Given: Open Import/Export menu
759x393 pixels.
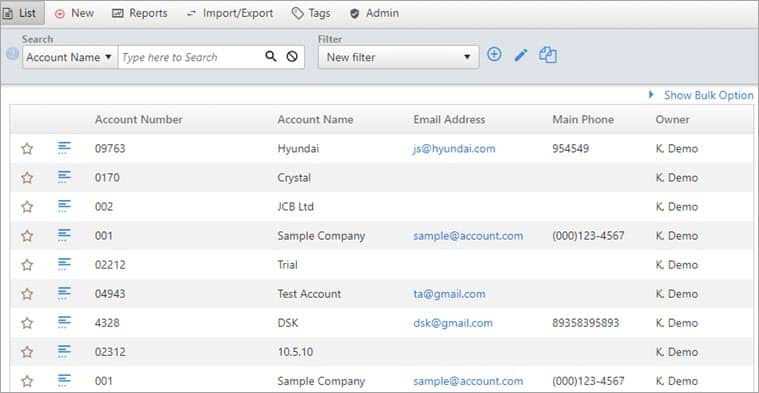Looking at the screenshot, I should [230, 13].
